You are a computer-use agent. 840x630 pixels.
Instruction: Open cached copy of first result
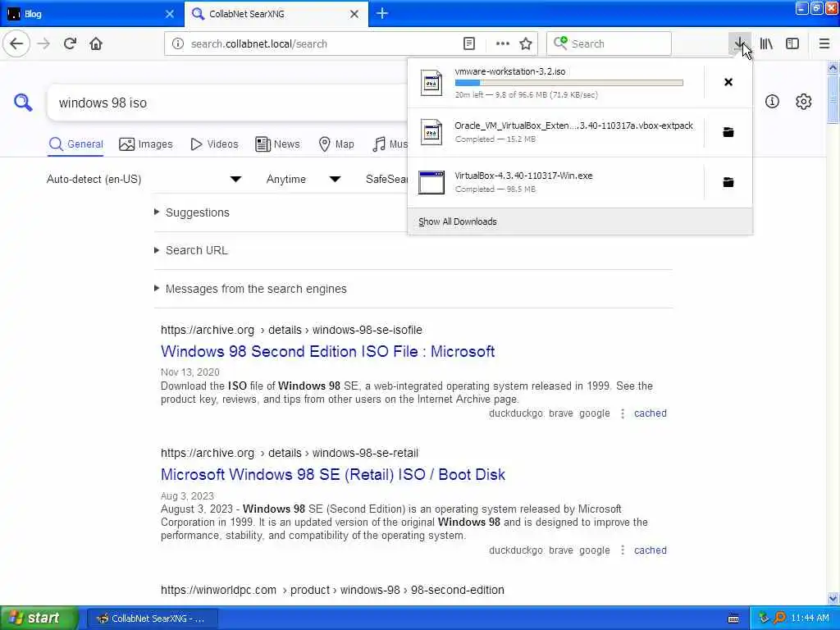[x=651, y=413]
